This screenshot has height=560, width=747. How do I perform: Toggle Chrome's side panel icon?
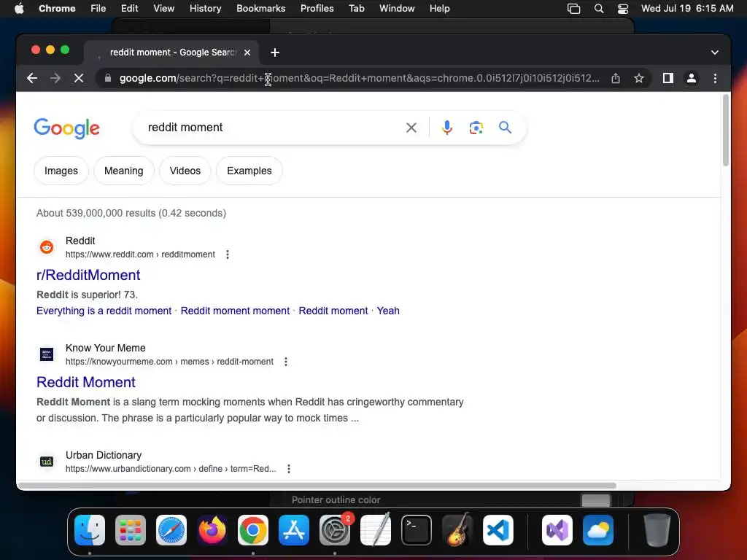[668, 78]
